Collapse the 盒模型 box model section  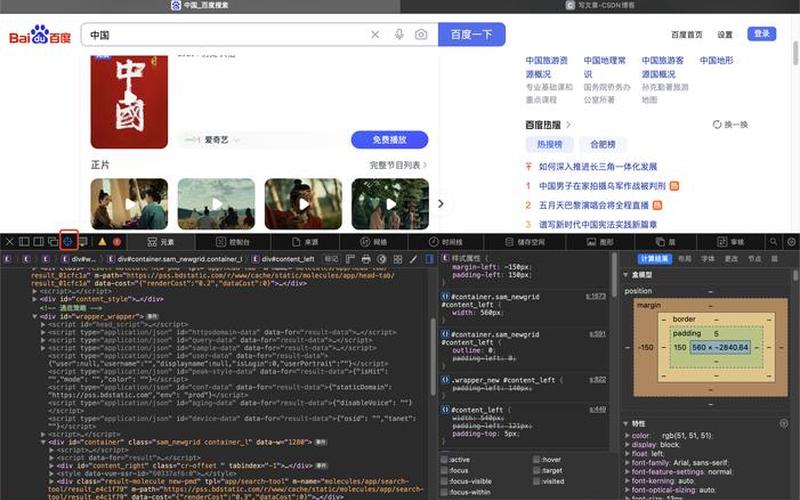click(x=626, y=275)
